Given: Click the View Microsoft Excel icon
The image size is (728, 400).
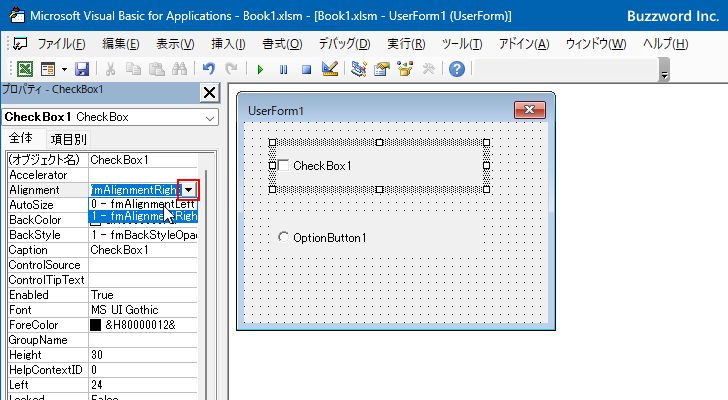Looking at the screenshot, I should (25, 69).
